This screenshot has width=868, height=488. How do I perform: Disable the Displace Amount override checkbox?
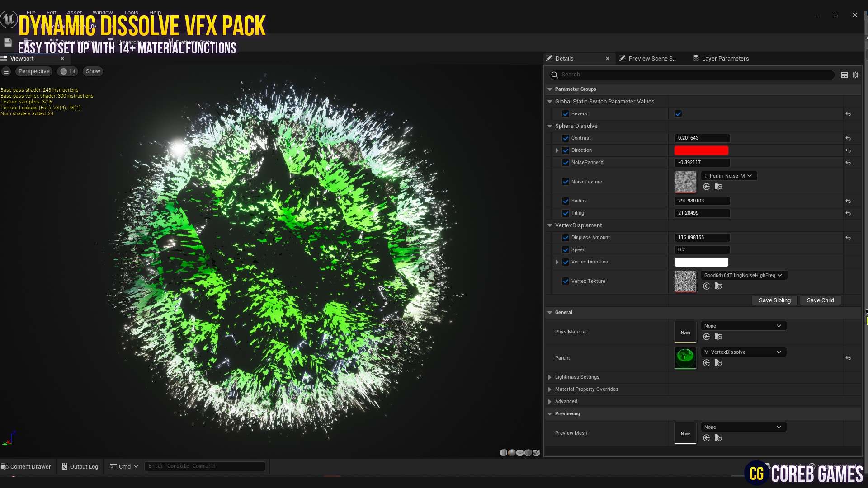[x=566, y=238]
